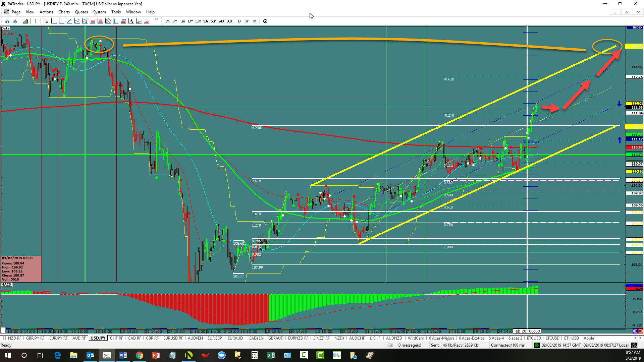Select the crosshair cursor tool
Image resolution: width=644 pixels, height=362 pixels.
click(x=36, y=21)
